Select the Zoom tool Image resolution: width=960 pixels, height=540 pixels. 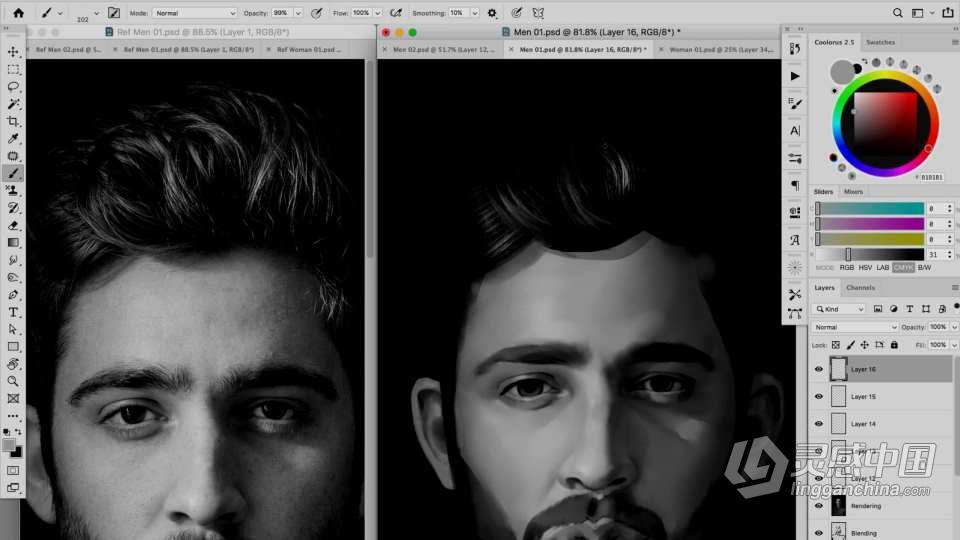(13, 381)
